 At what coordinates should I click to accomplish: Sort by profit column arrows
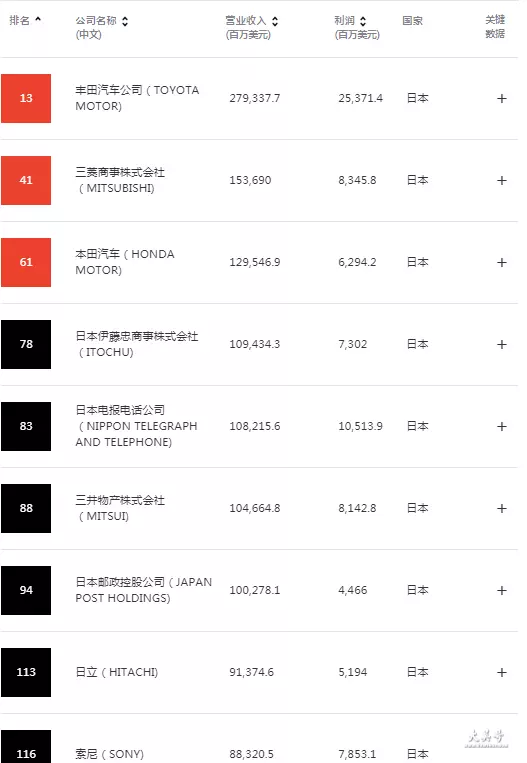(363, 21)
